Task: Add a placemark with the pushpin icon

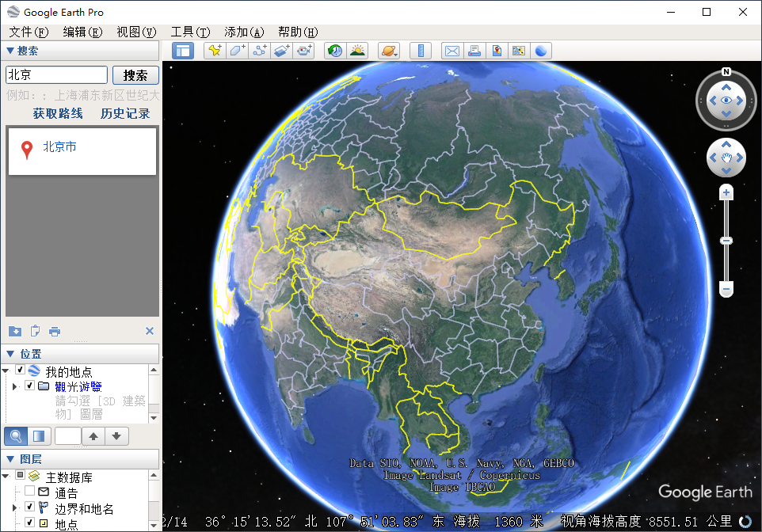Action: 215,51
